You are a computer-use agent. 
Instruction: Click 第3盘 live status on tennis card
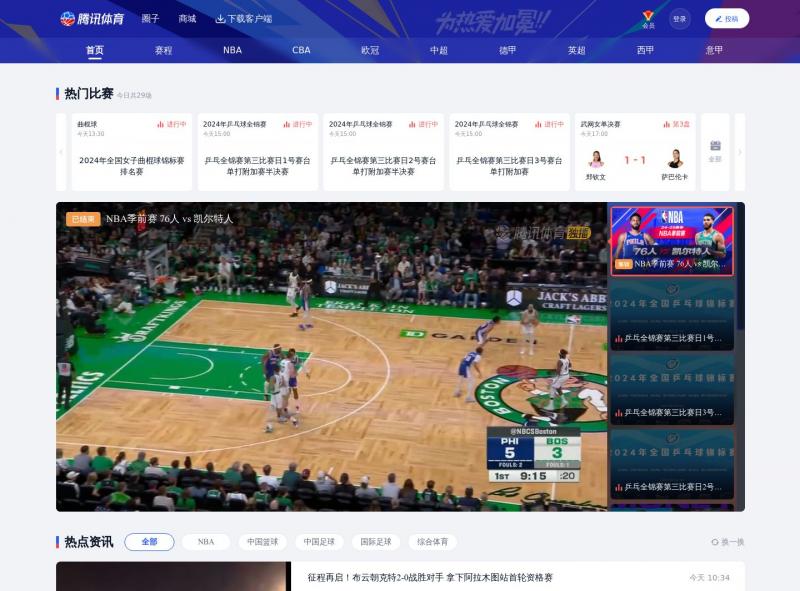677,124
